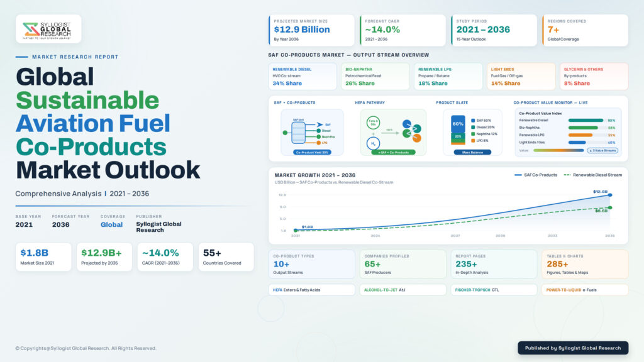Click the Co-Product Types 10+ card
The height and width of the screenshot is (362, 644).
click(x=312, y=265)
